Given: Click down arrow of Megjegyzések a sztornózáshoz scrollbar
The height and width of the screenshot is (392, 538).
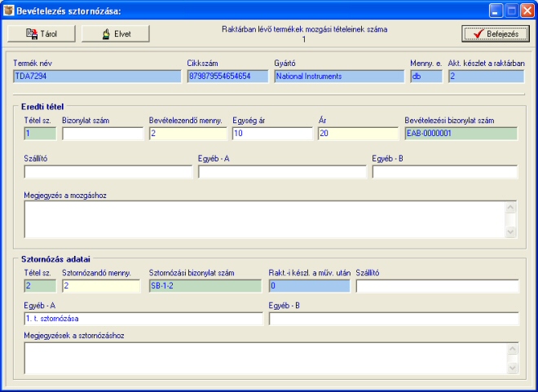Looking at the screenshot, I should tap(512, 368).
